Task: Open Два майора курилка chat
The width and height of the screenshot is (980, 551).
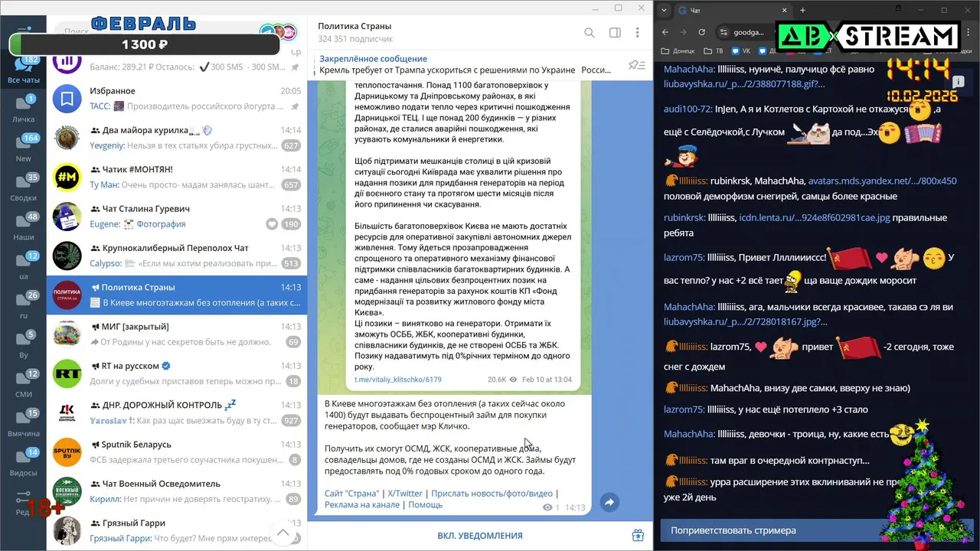Action: (x=177, y=138)
